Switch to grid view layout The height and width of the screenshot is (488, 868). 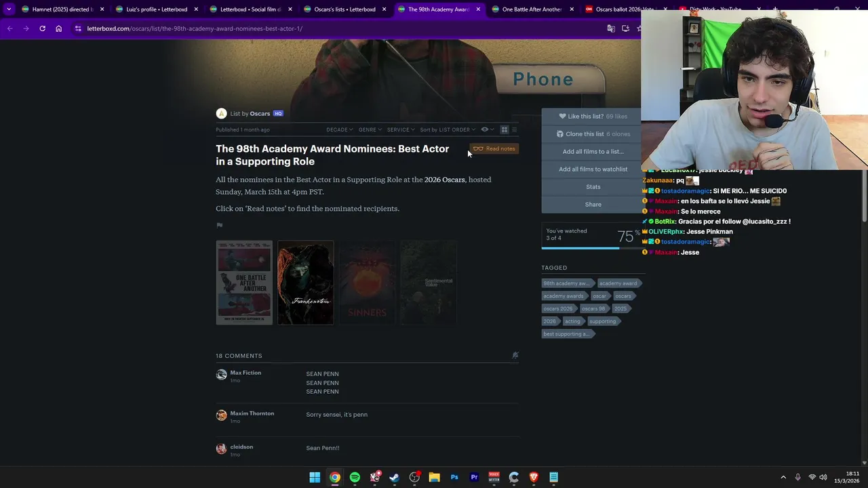[x=505, y=129]
